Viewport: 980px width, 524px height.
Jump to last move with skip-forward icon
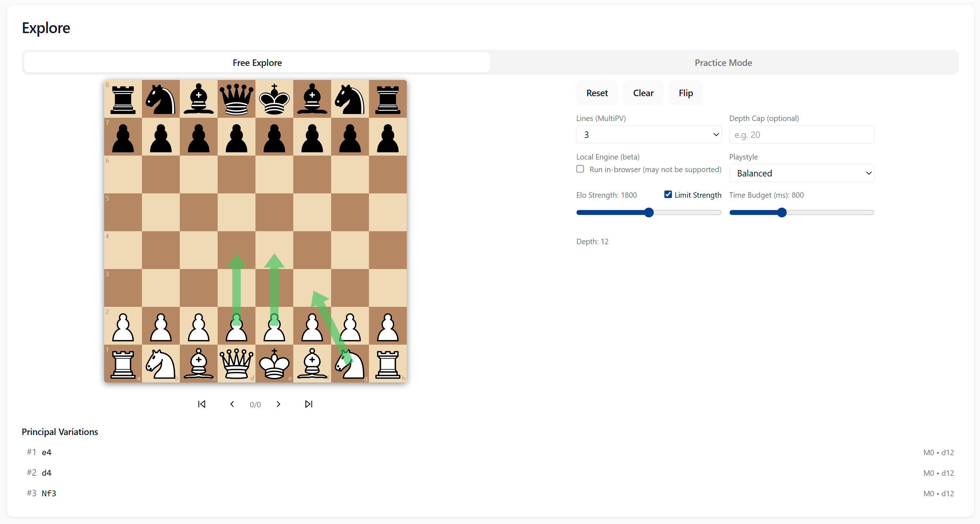308,404
